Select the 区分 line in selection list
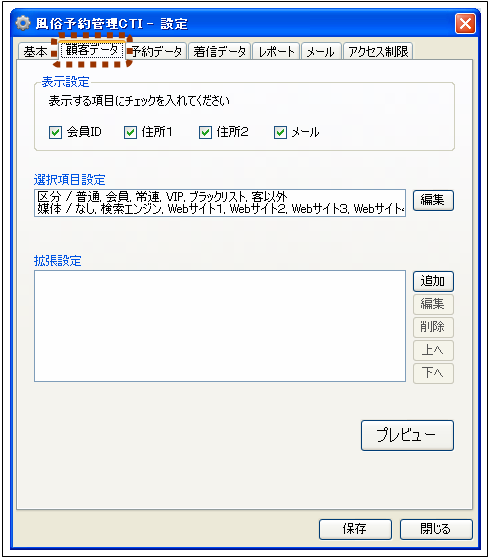Viewport: 488px width, 558px height. pyautogui.click(x=162, y=197)
